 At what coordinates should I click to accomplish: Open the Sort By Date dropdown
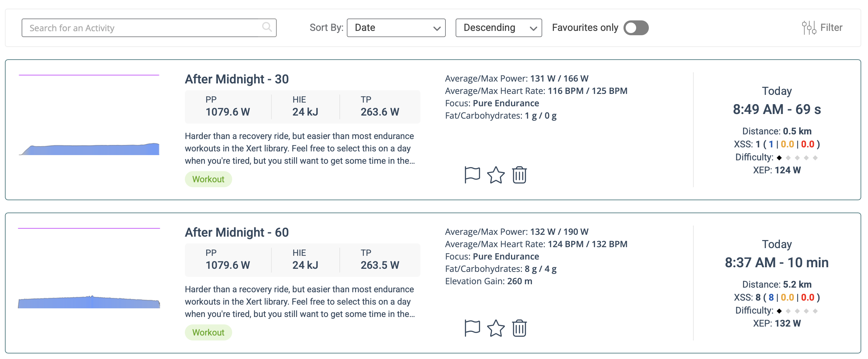(x=396, y=27)
